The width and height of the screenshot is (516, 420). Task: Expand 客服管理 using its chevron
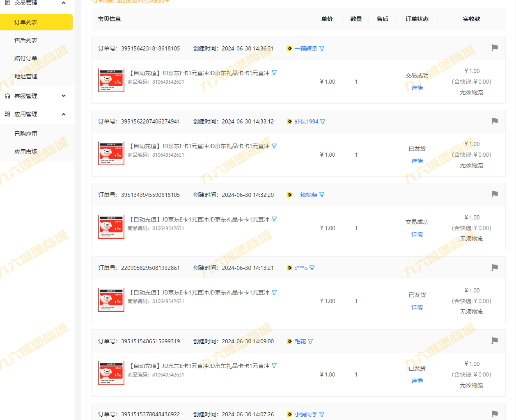(64, 96)
